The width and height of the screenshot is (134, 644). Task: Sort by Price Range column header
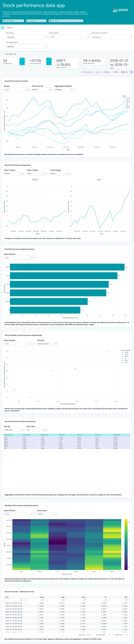[121, 435]
